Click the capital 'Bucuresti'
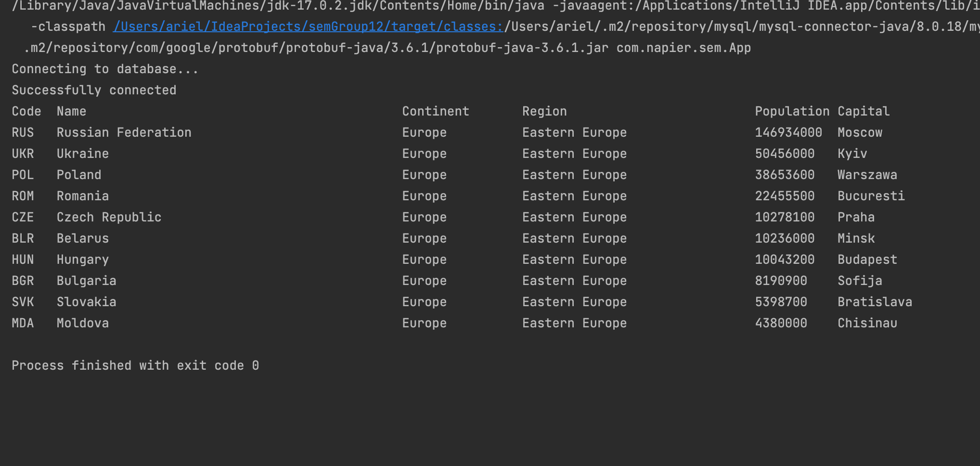This screenshot has height=466, width=980. 871,196
